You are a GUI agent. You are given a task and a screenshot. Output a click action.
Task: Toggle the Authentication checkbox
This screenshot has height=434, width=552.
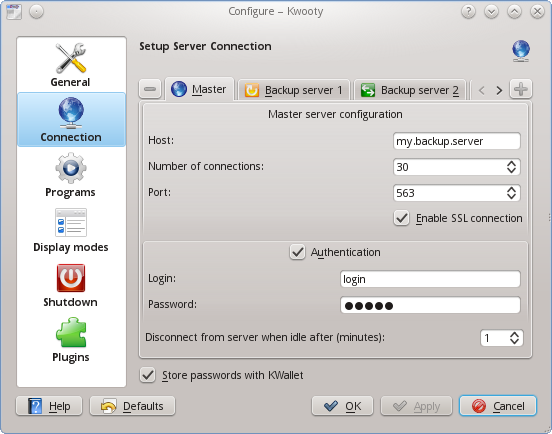[x=335, y=252]
